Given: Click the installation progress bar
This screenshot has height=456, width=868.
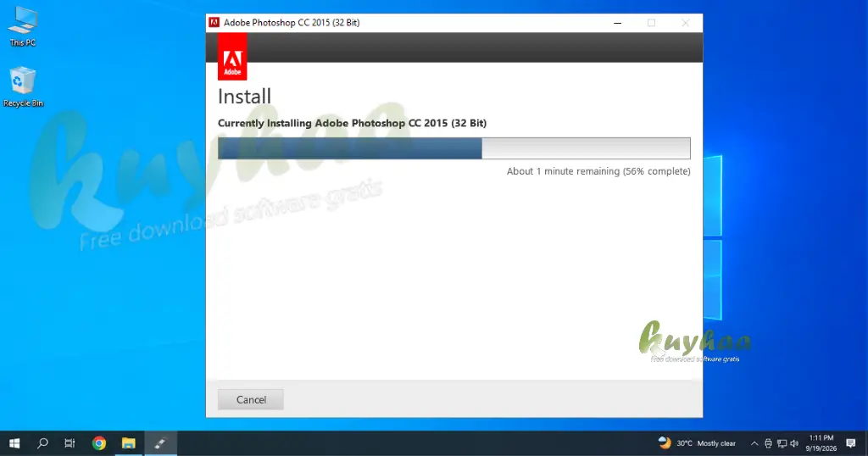Looking at the screenshot, I should tap(454, 148).
